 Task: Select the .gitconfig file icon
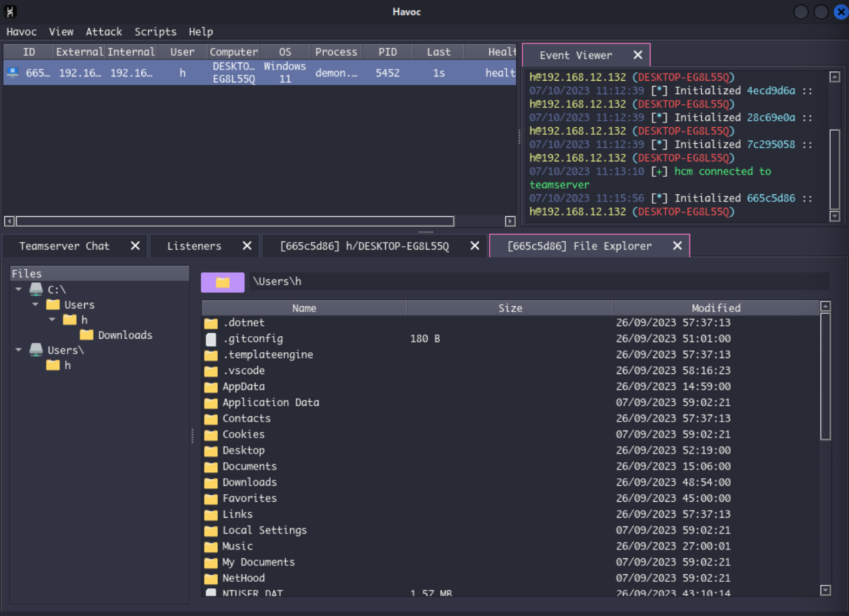pyautogui.click(x=211, y=339)
